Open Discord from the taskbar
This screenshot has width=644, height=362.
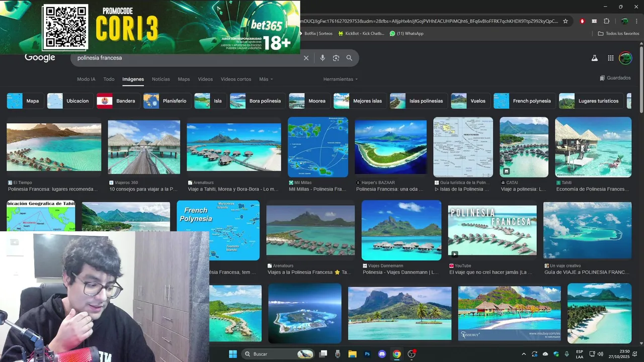coord(382,354)
